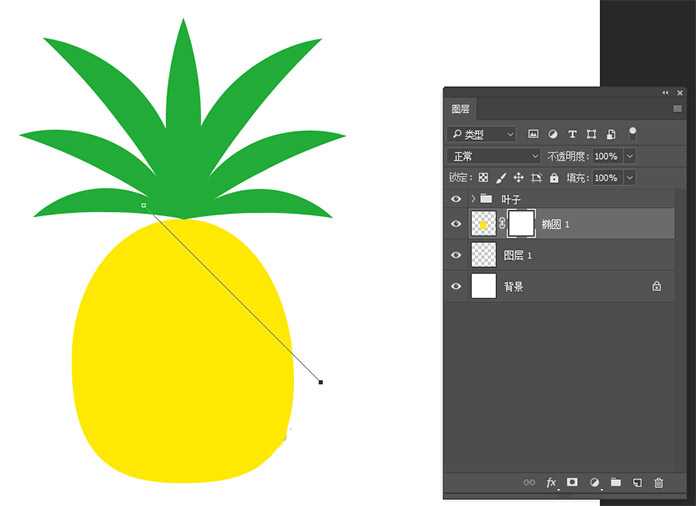Open the fx layer style menu
The width and height of the screenshot is (696, 506).
point(551,483)
